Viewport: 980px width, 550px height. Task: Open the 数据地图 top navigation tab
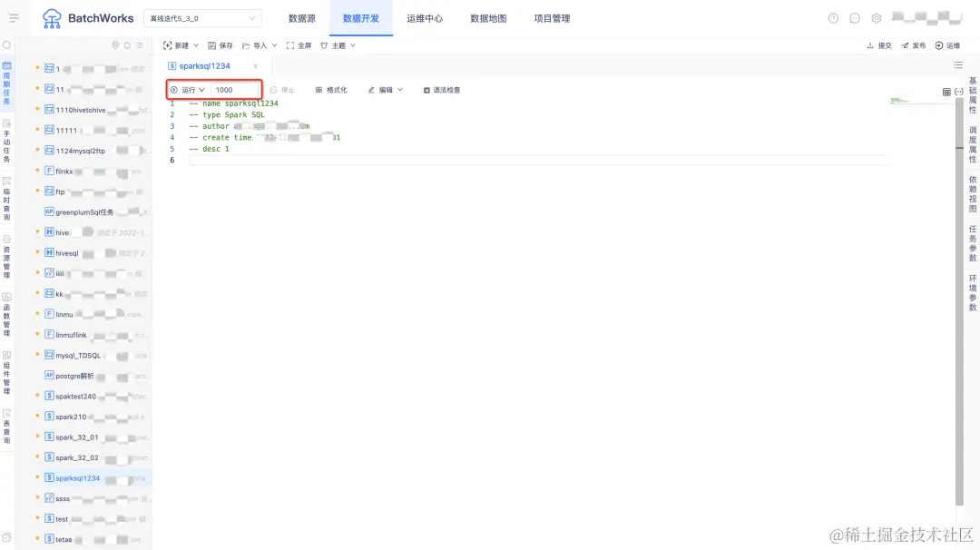click(x=488, y=18)
